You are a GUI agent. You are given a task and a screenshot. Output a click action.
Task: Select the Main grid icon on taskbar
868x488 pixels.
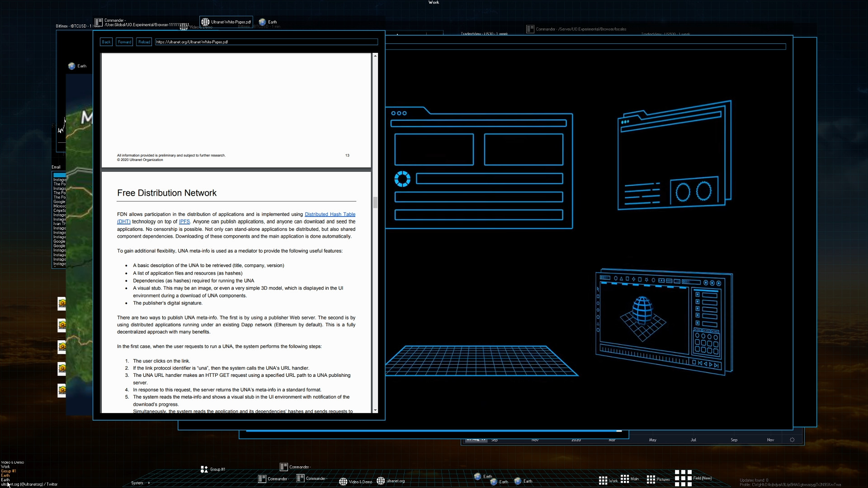(x=625, y=479)
